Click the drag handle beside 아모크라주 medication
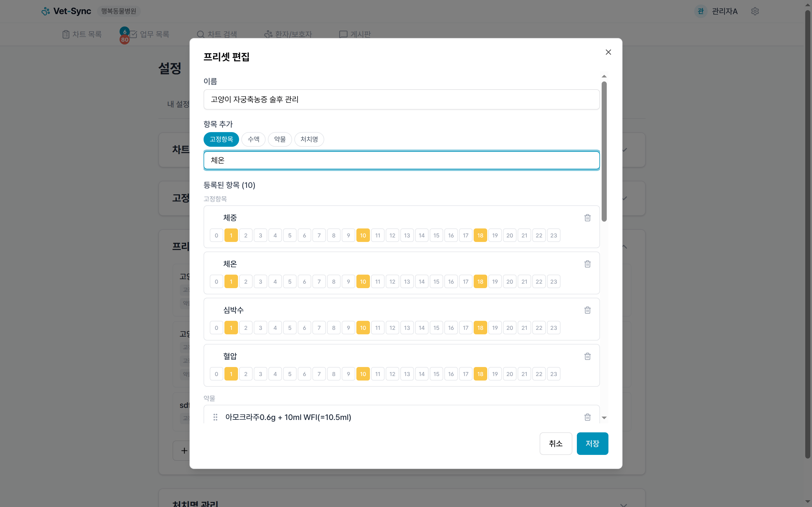812x507 pixels. coord(215,417)
